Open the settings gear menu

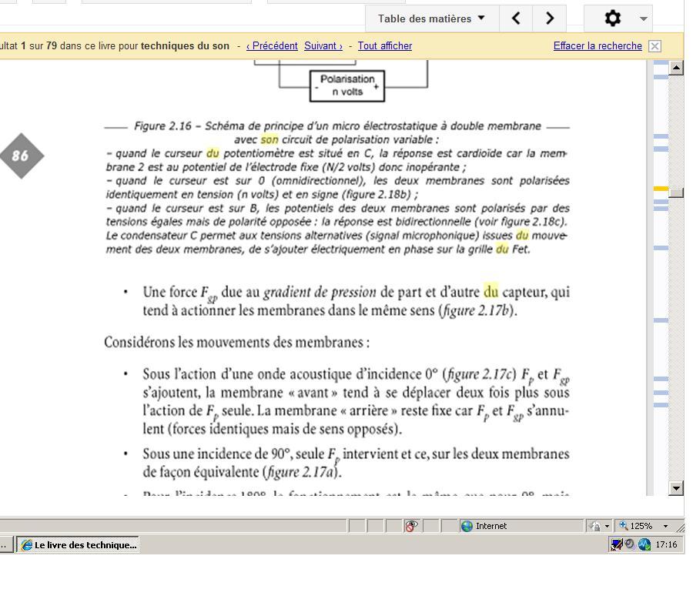click(x=612, y=18)
